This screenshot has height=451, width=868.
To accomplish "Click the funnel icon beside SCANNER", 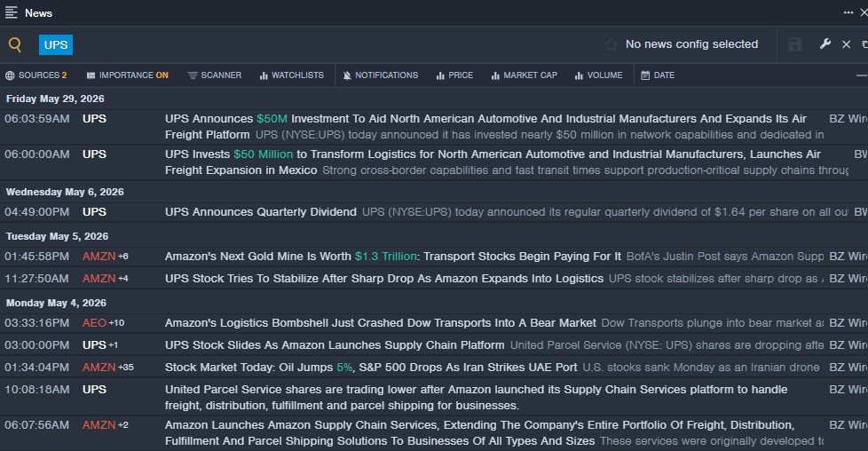I will (192, 75).
